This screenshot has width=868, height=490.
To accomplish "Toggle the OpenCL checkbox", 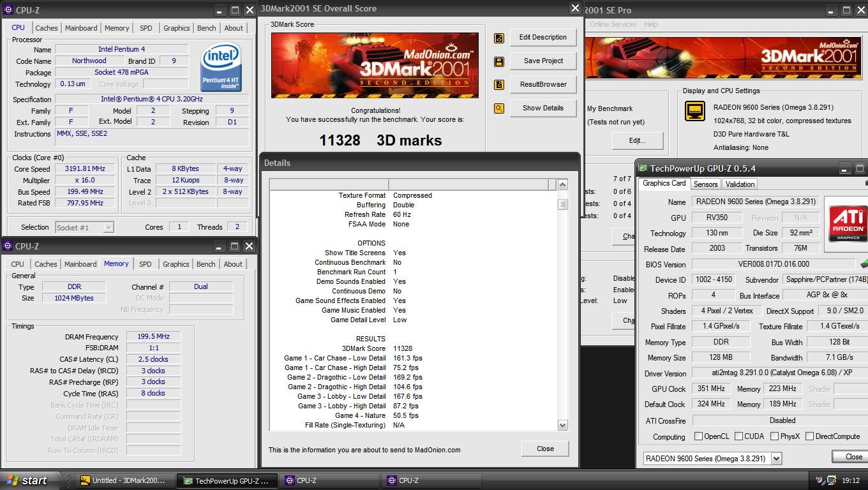I will coord(698,436).
